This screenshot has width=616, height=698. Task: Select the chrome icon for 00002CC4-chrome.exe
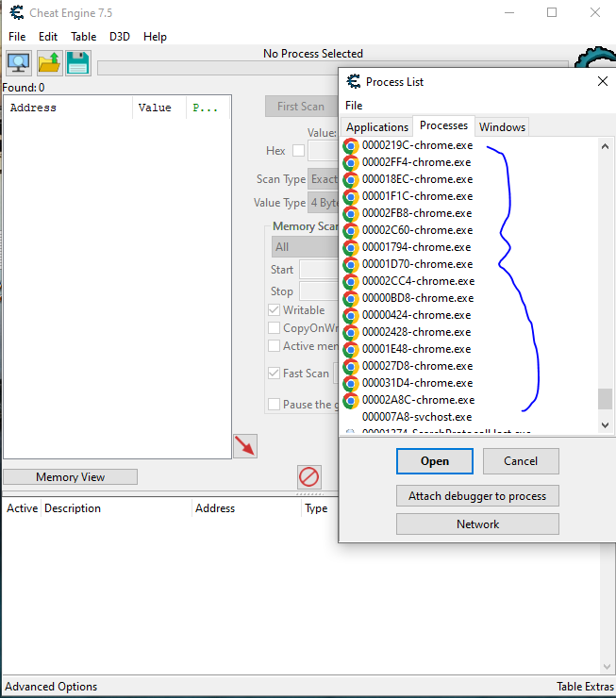[351, 281]
